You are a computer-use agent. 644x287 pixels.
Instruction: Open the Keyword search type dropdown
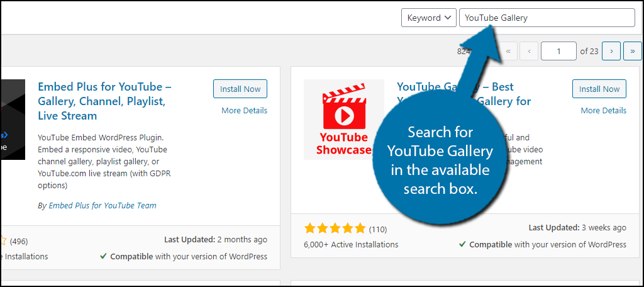428,18
